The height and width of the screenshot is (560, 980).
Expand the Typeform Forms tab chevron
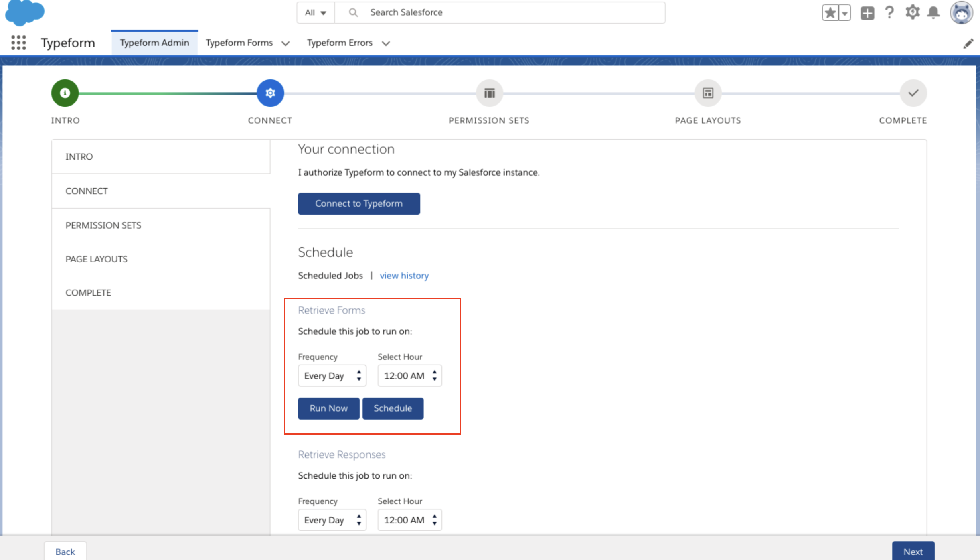coord(285,43)
